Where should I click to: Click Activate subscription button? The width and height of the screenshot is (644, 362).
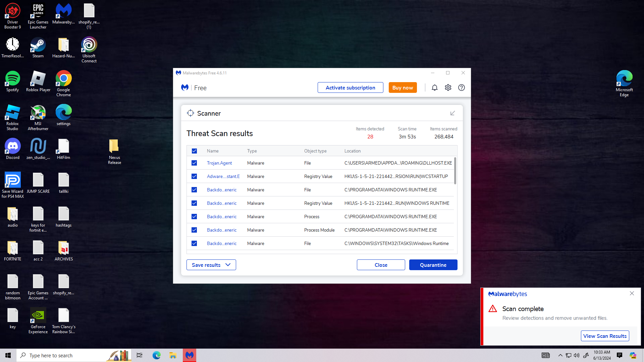pyautogui.click(x=350, y=87)
